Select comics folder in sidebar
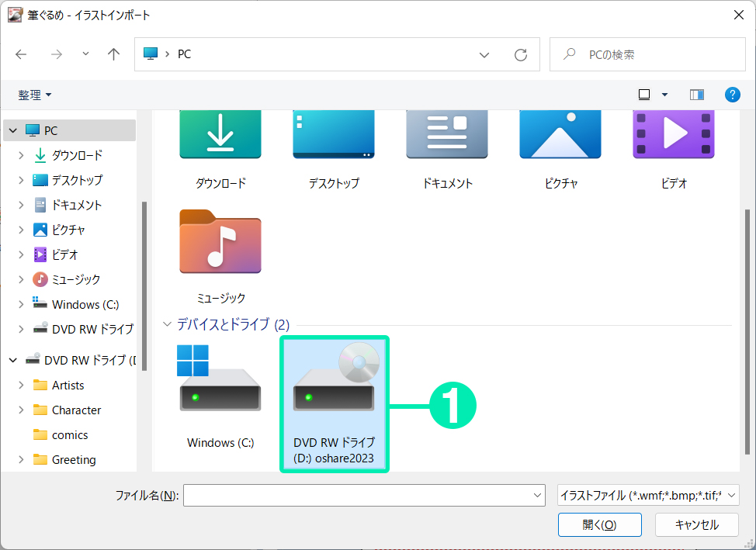 (70, 435)
